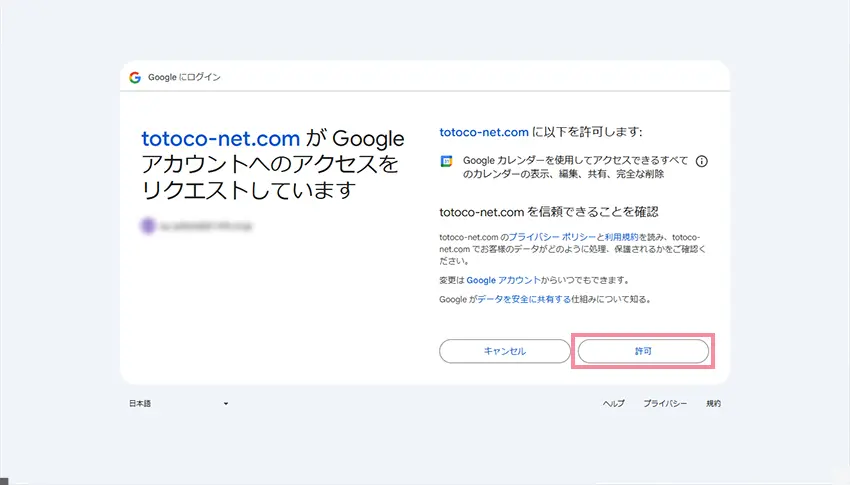Click the キャンセル button
850x485 pixels.
point(505,351)
